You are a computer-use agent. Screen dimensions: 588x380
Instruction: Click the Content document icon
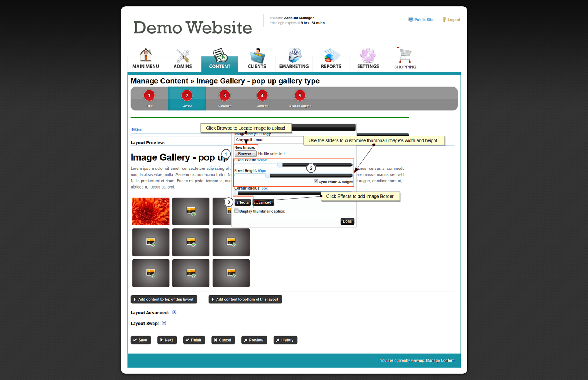(220, 55)
